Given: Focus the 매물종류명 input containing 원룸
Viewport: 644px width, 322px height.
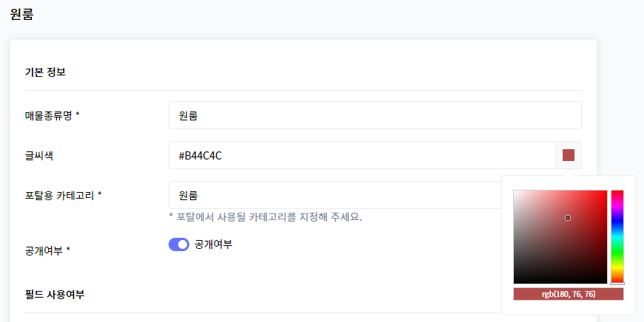Looking at the screenshot, I should (x=375, y=115).
